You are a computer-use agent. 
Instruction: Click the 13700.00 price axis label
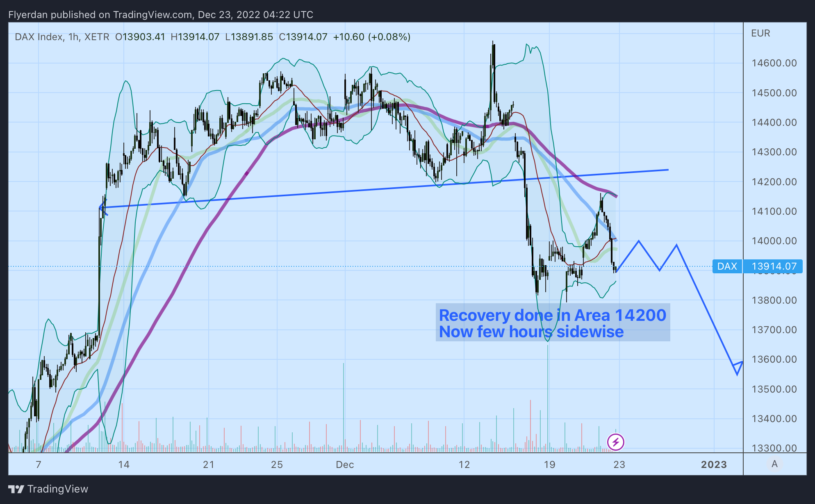click(774, 329)
